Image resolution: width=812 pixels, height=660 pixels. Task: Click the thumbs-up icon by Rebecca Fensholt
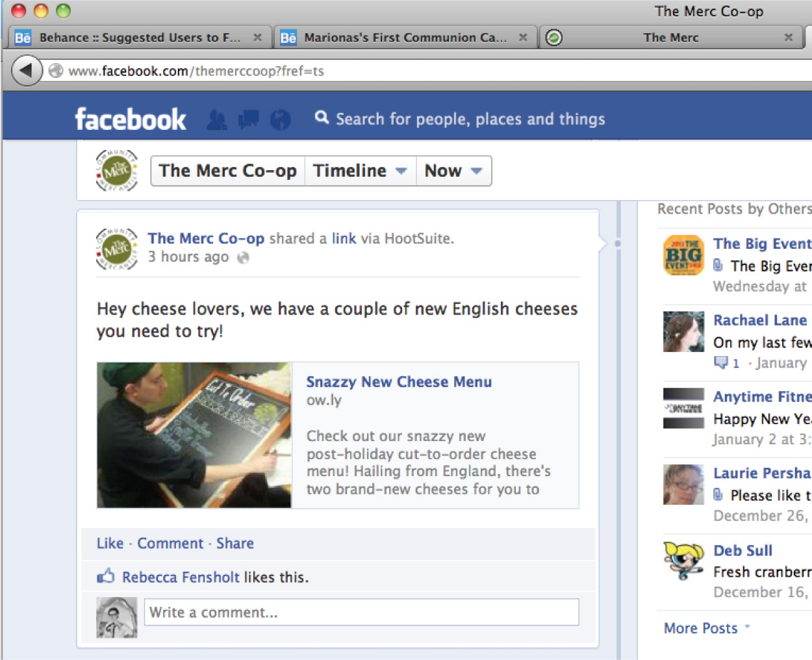point(105,576)
